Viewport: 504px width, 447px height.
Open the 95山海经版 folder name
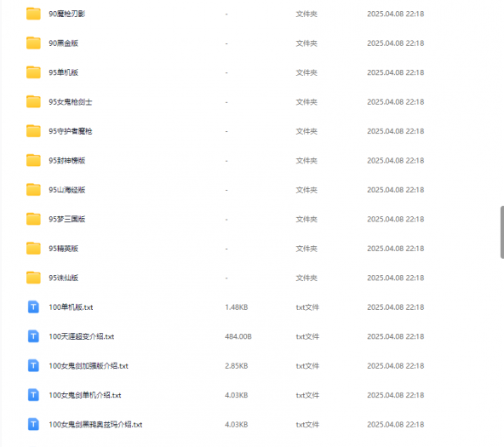[x=67, y=190]
